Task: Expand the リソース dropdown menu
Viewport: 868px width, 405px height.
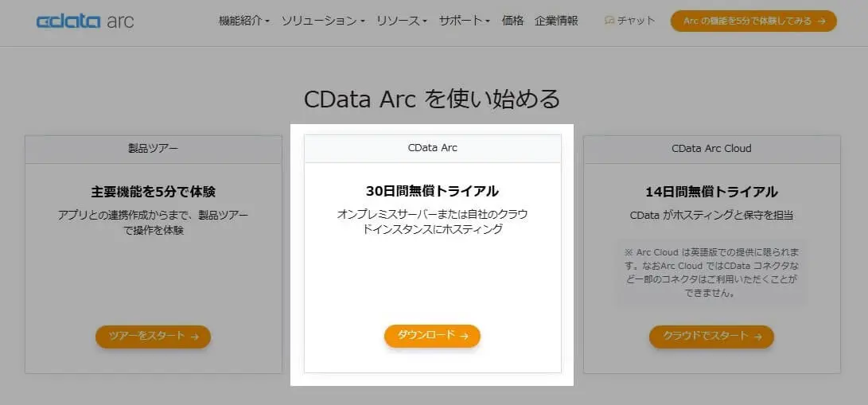Action: point(402,21)
